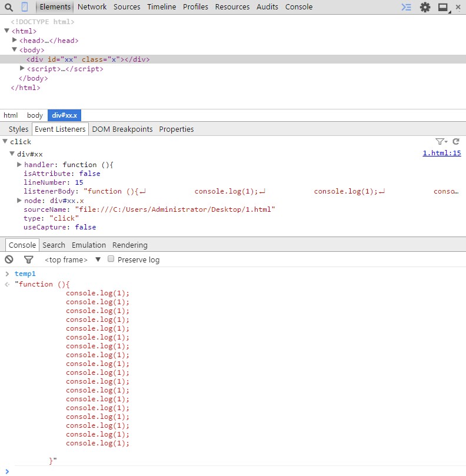This screenshot has height=476, width=466.
Task: Select body in the breadcrumb bar
Action: tap(35, 115)
